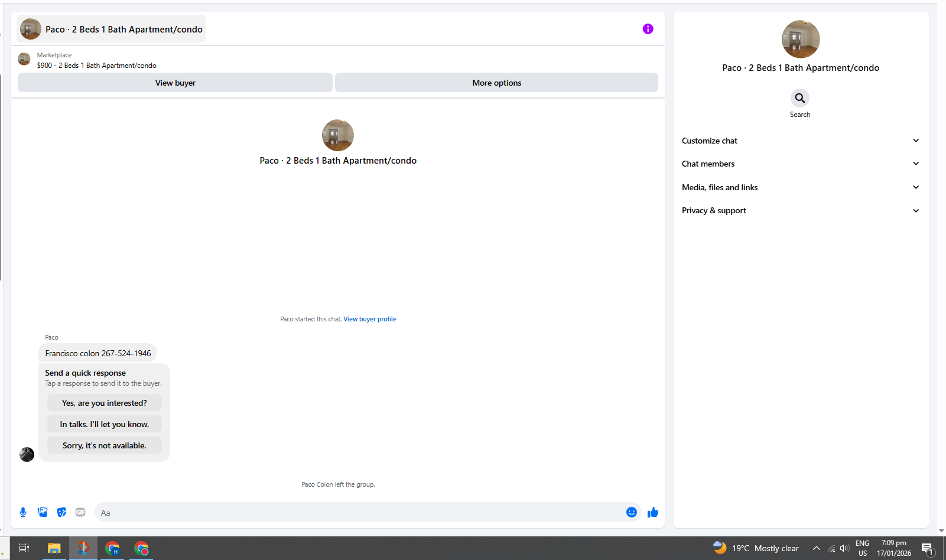
Task: Open listing thumbnail in Marketplace banner
Action: coord(24,59)
